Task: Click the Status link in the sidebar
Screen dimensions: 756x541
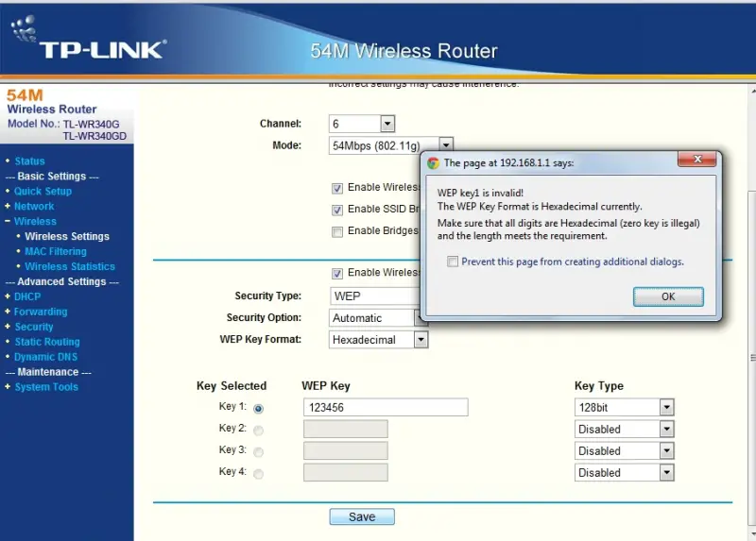Action: click(x=29, y=161)
